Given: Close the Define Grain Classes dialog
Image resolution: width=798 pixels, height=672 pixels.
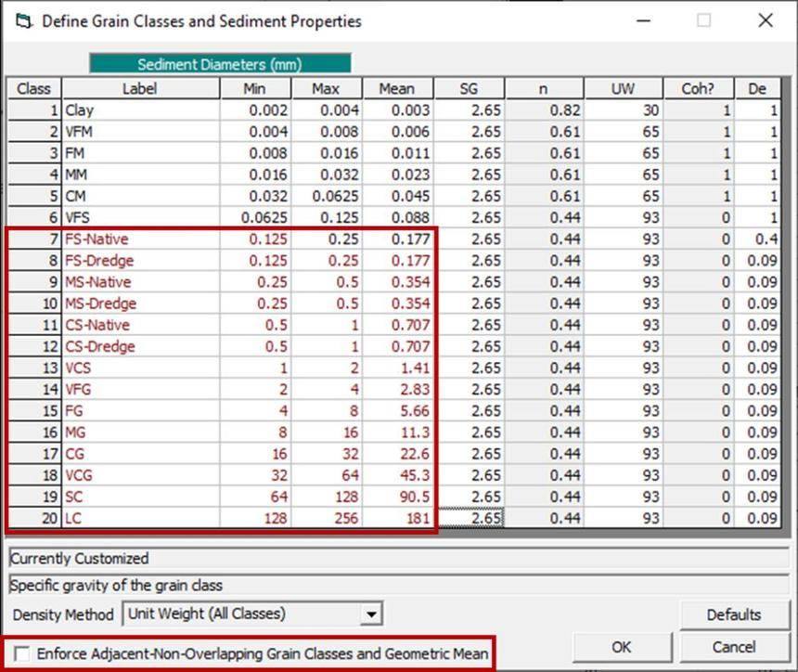Looking at the screenshot, I should (x=766, y=20).
